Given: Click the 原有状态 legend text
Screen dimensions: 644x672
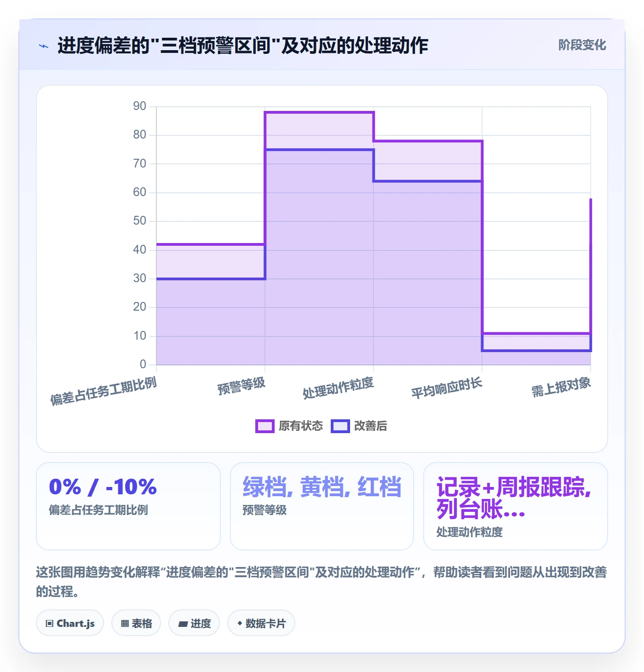Looking at the screenshot, I should tap(301, 426).
